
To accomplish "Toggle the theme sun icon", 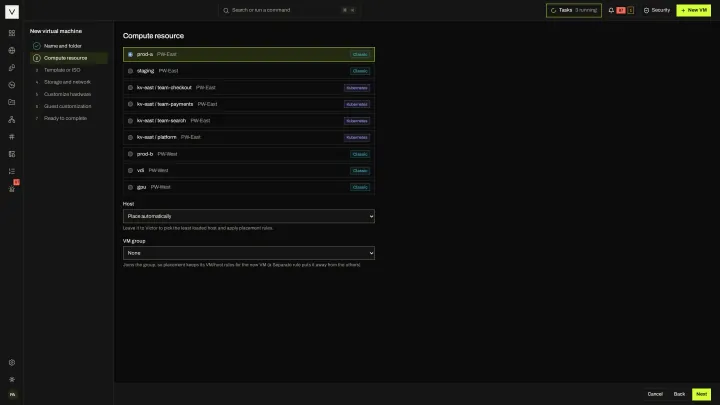I will coord(12,379).
